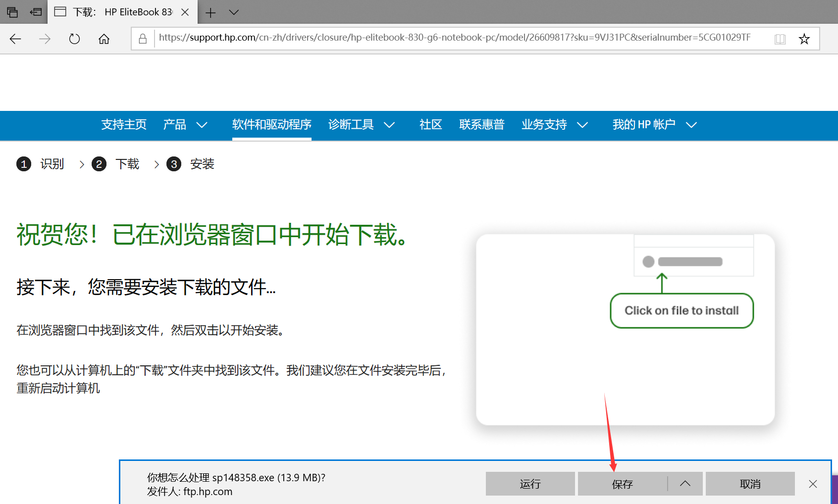838x504 pixels.
Task: Go to step 3 安装
Action: [x=190, y=164]
